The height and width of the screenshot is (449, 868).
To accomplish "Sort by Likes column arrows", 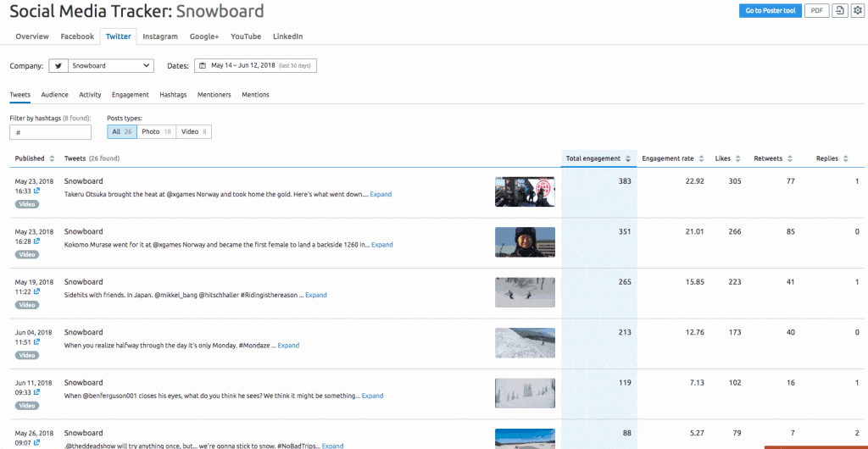I will [x=738, y=158].
